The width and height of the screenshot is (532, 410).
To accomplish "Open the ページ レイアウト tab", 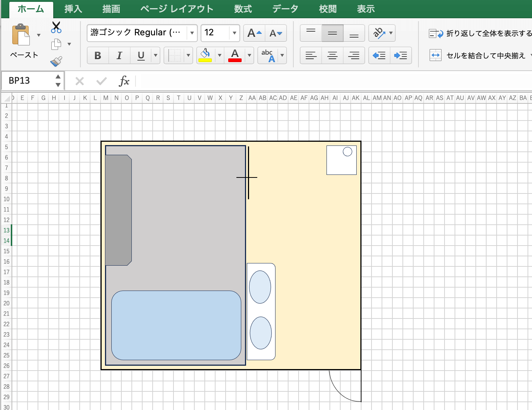I will 177,9.
